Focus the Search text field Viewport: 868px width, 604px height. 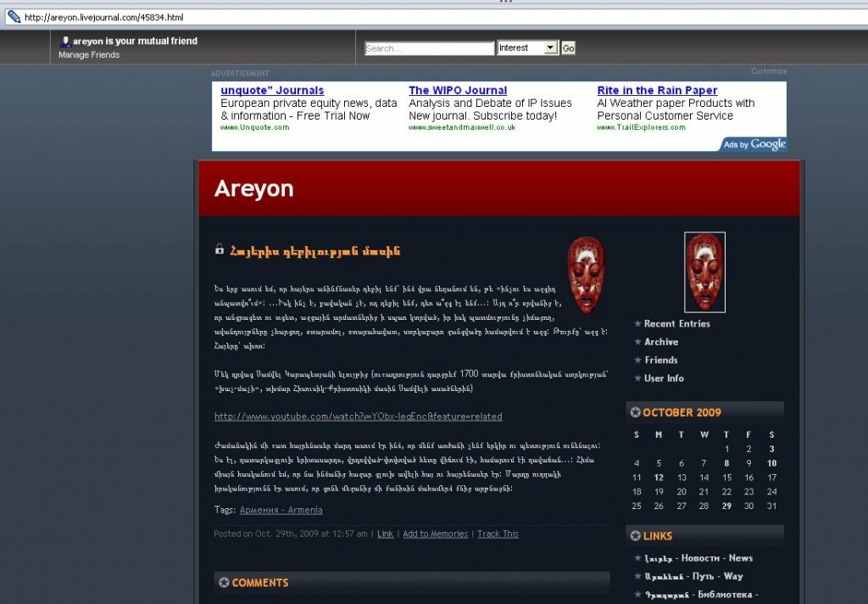tap(429, 48)
